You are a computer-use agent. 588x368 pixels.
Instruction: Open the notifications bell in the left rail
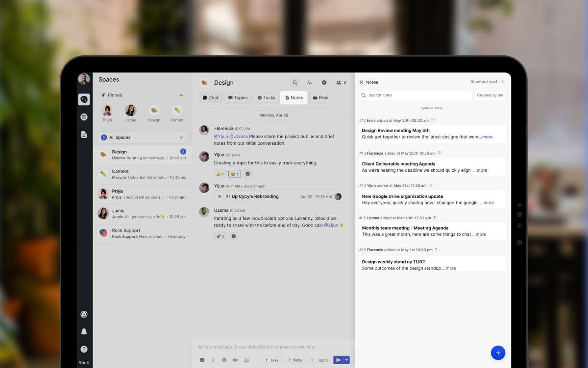84,331
